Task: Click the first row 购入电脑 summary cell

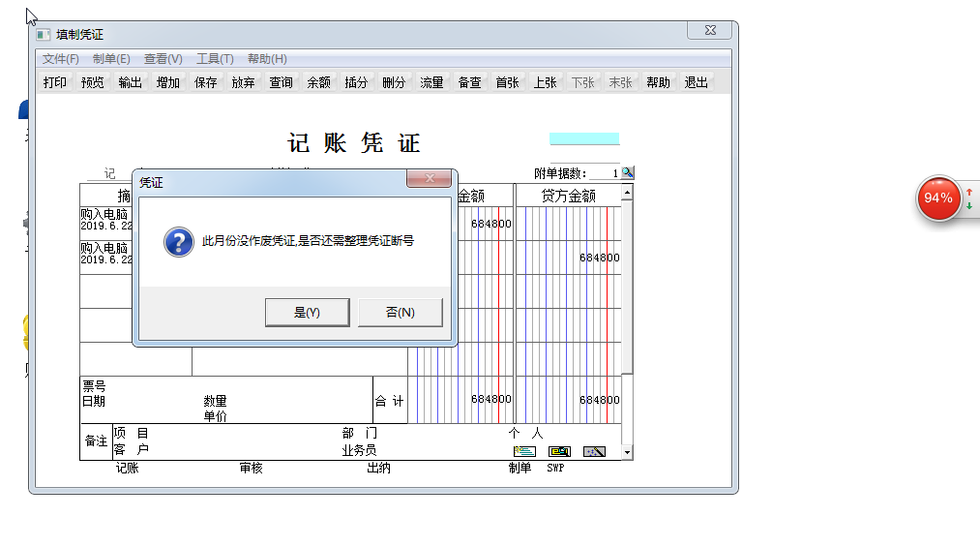Action: coord(106,220)
